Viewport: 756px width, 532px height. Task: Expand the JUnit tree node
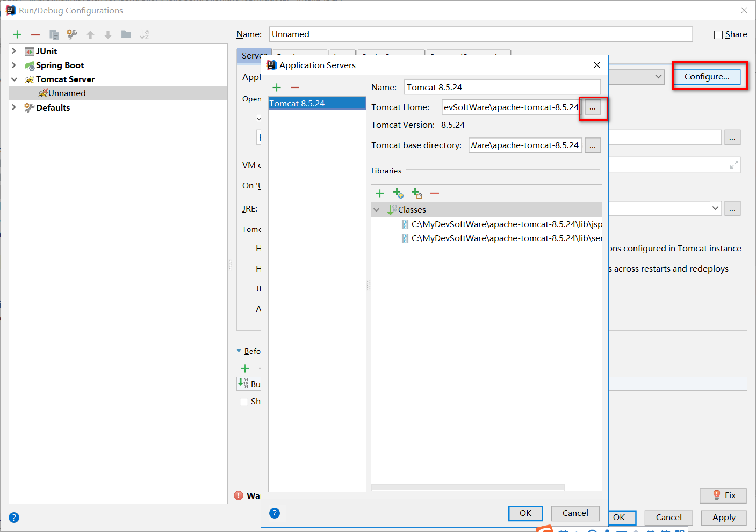click(14, 51)
